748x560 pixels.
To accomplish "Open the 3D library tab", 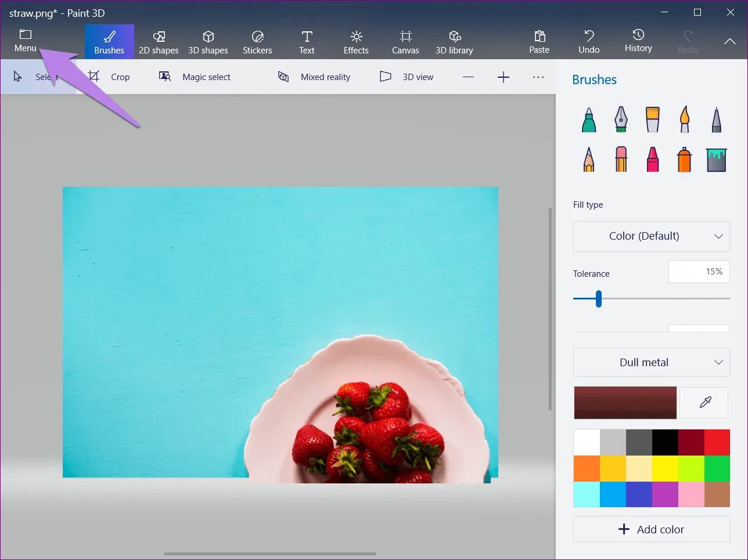I will click(454, 42).
